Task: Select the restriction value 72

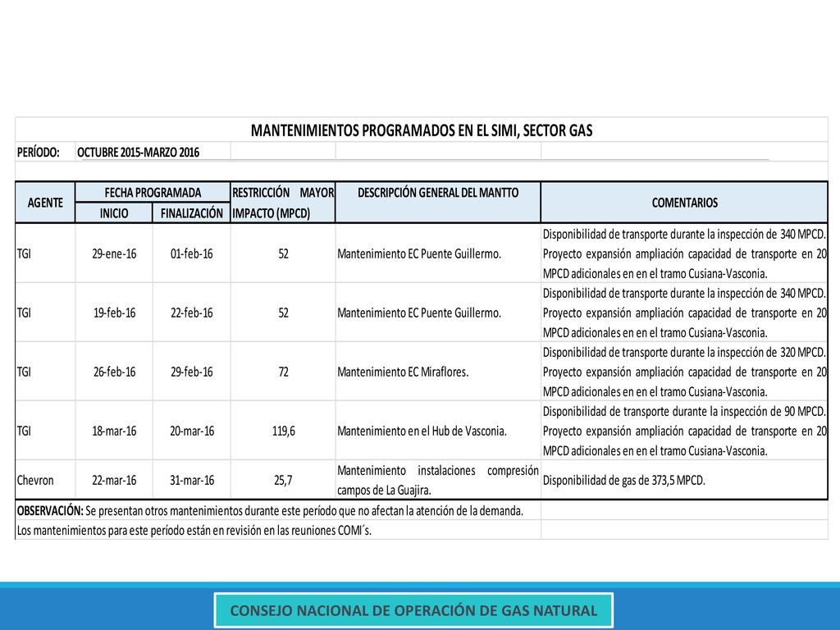Action: click(283, 372)
